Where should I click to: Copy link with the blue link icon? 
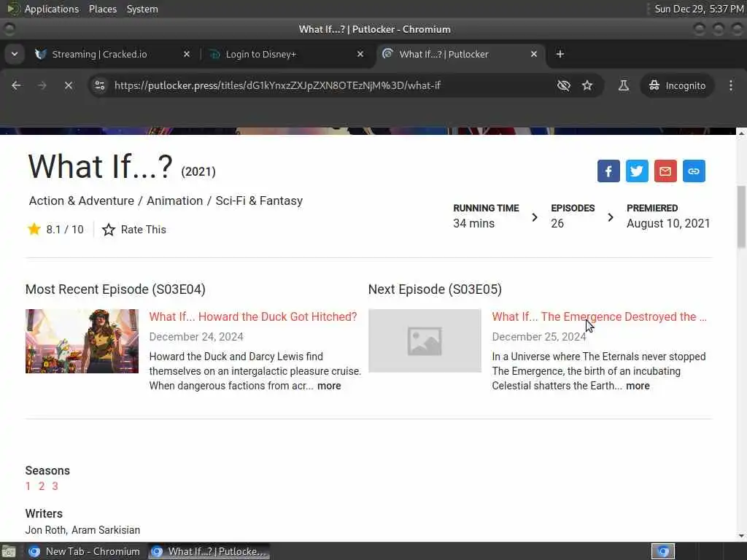coord(694,171)
